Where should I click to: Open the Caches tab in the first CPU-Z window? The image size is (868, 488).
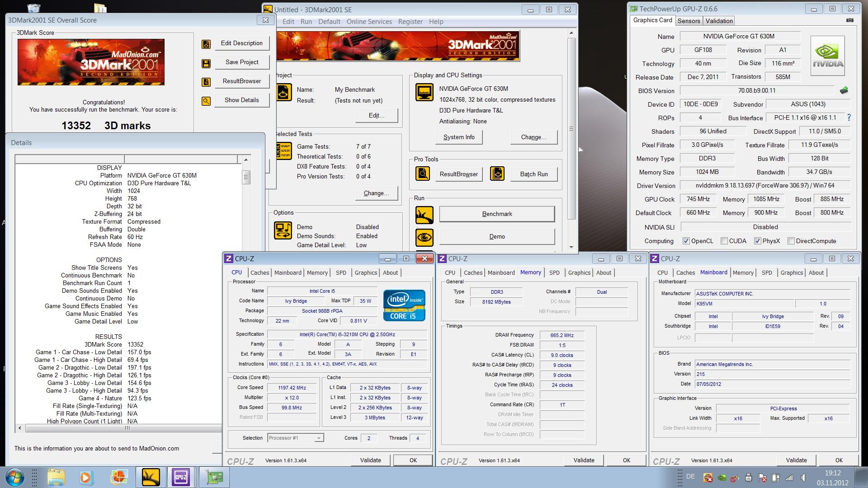click(259, 272)
